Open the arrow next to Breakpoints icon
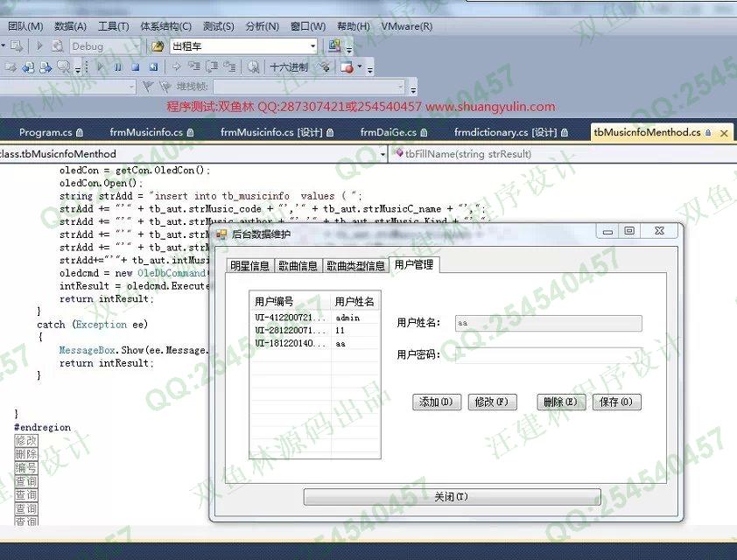Viewport: 737px width, 560px height. (x=360, y=66)
